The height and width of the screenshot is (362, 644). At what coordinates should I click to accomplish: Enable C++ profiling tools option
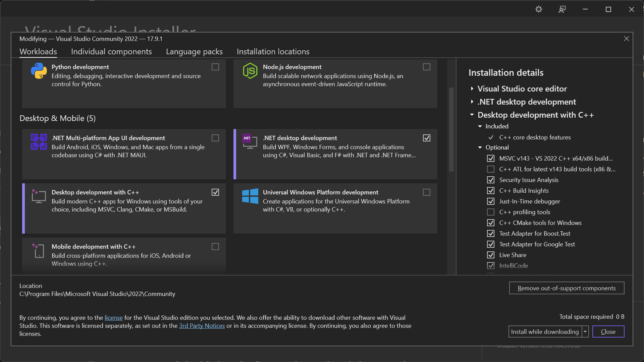(491, 212)
